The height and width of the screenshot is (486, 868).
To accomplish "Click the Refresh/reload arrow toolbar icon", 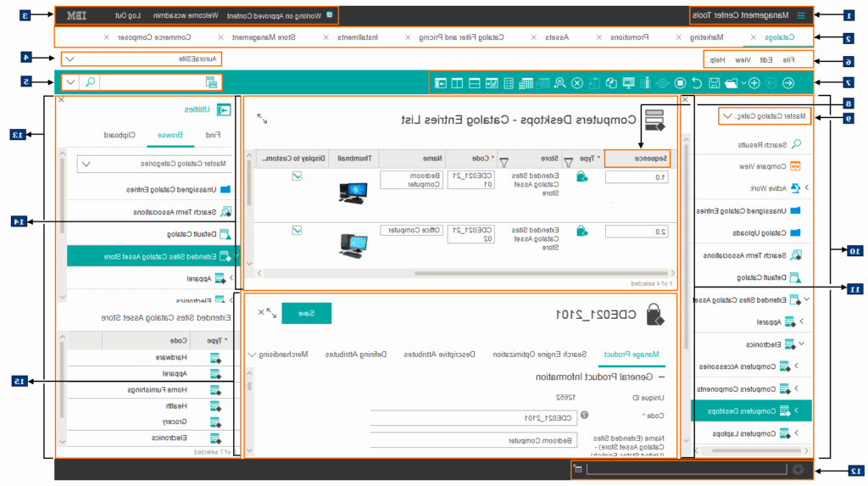I will [696, 82].
